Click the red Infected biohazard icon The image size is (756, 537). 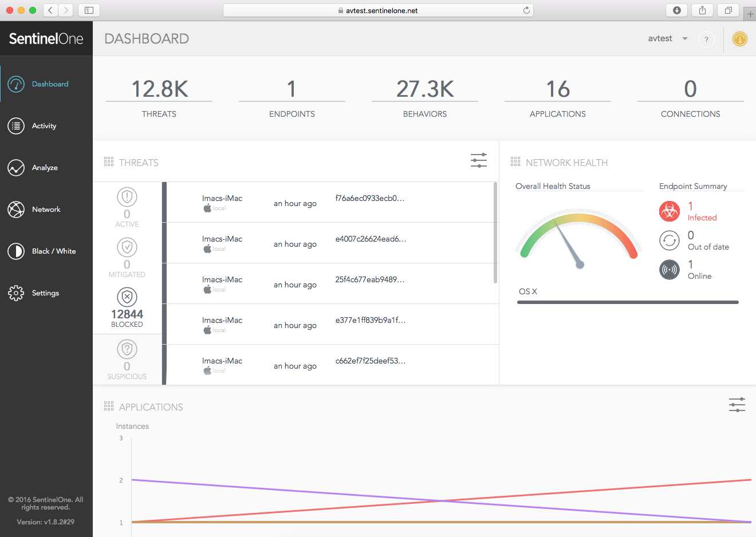669,211
